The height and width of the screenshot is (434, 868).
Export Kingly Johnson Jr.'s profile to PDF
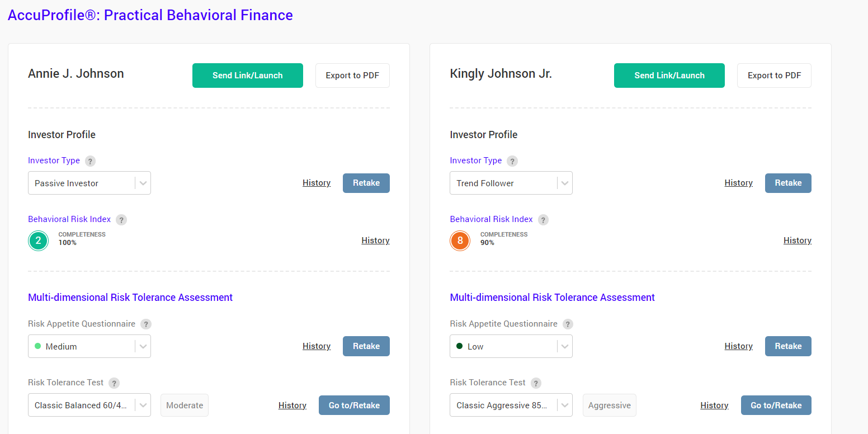774,76
